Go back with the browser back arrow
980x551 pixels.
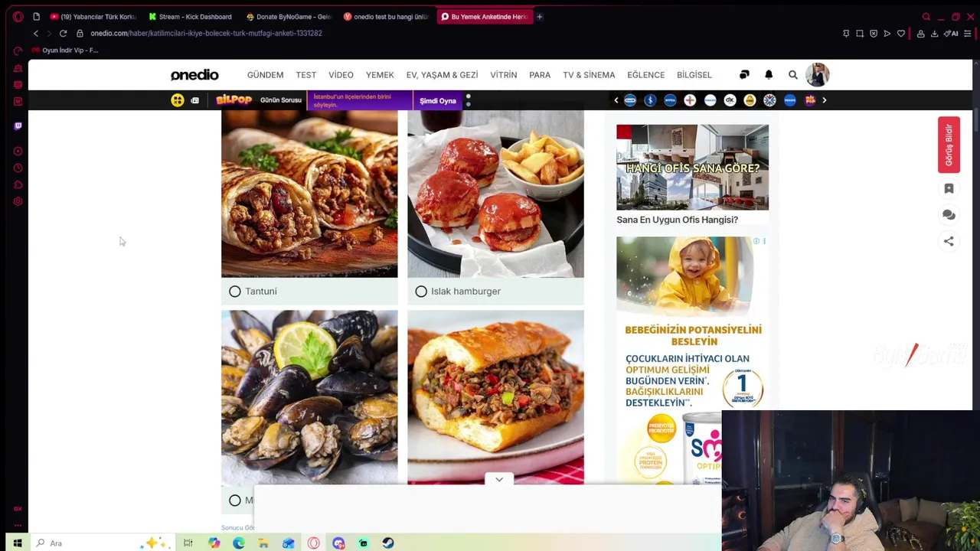[35, 34]
